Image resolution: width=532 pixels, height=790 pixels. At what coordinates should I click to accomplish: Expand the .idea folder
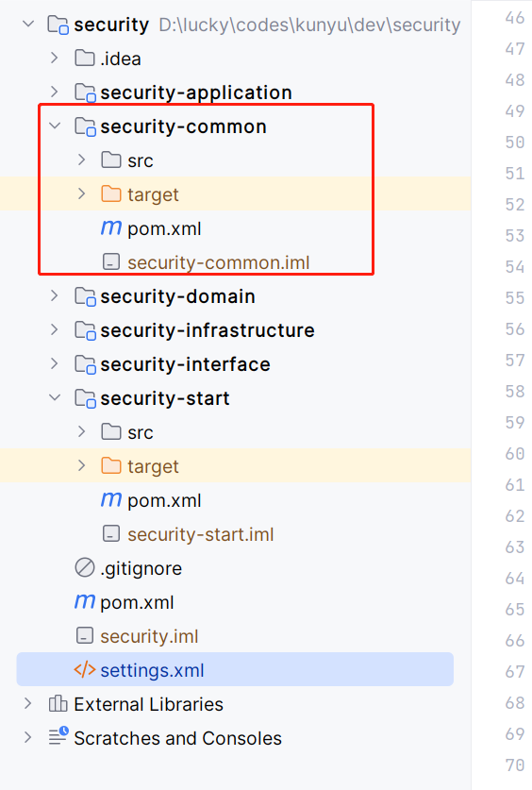tap(55, 59)
